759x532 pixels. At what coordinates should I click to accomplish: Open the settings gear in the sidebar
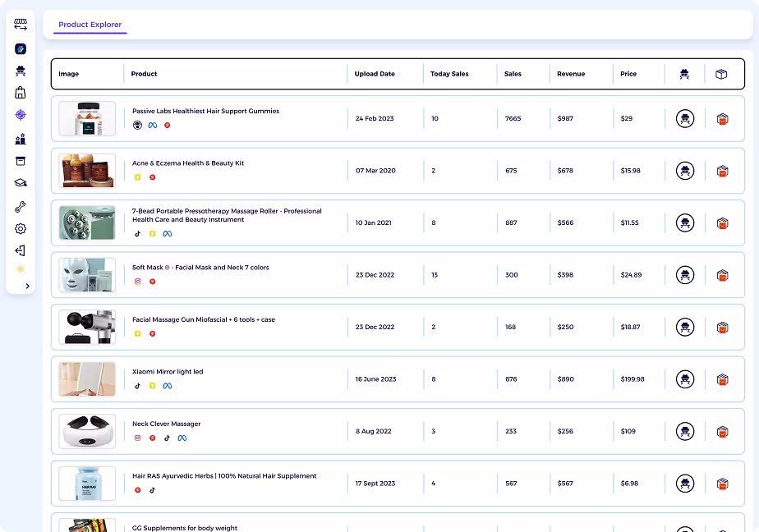coord(21,230)
